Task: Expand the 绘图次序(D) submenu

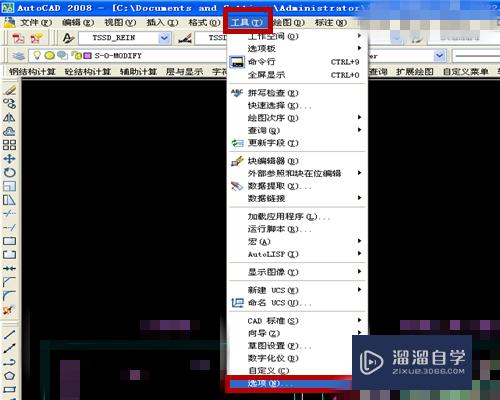Action: [298, 118]
